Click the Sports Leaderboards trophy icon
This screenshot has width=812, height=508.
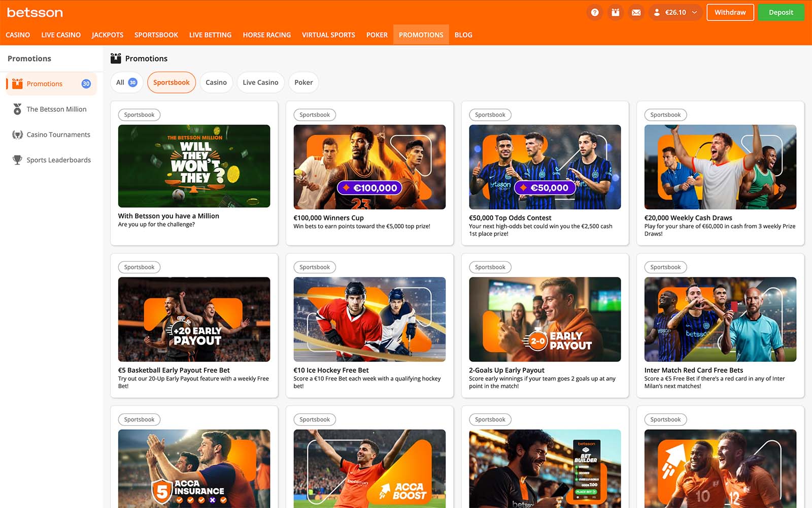[17, 160]
